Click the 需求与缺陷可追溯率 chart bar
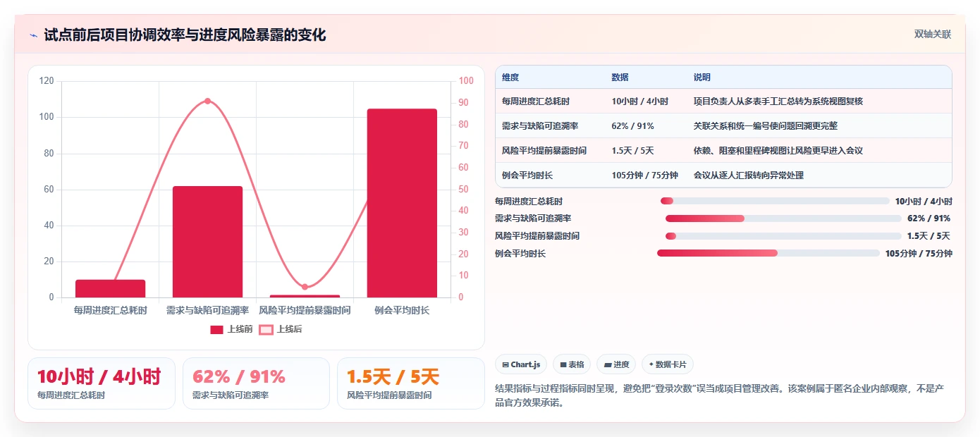Screen dimensions: 980x437 coord(207,242)
